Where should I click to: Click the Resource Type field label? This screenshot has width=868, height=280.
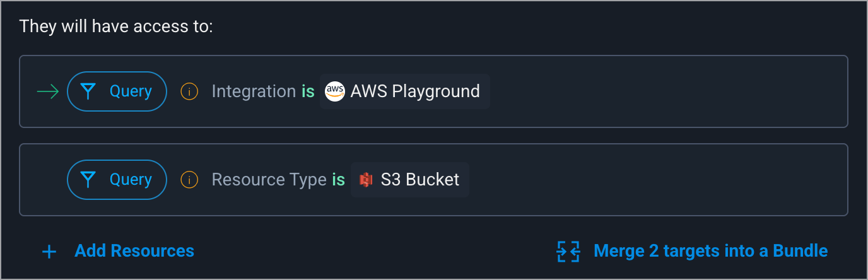(269, 180)
